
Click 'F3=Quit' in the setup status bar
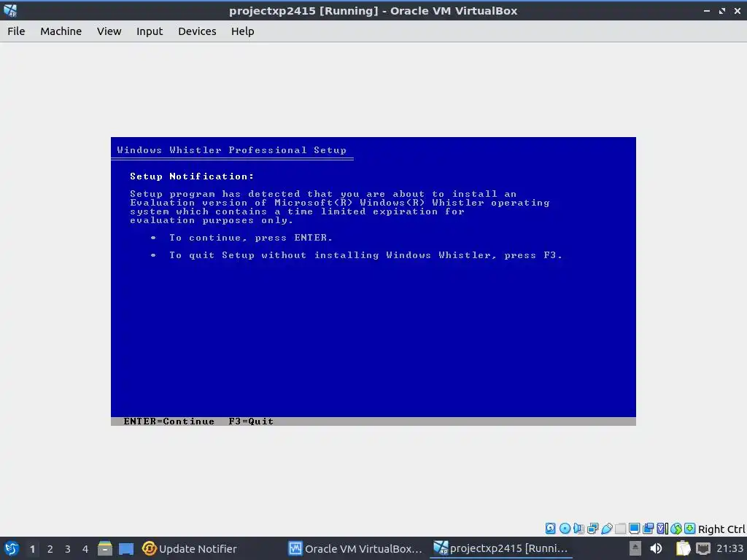click(x=251, y=421)
